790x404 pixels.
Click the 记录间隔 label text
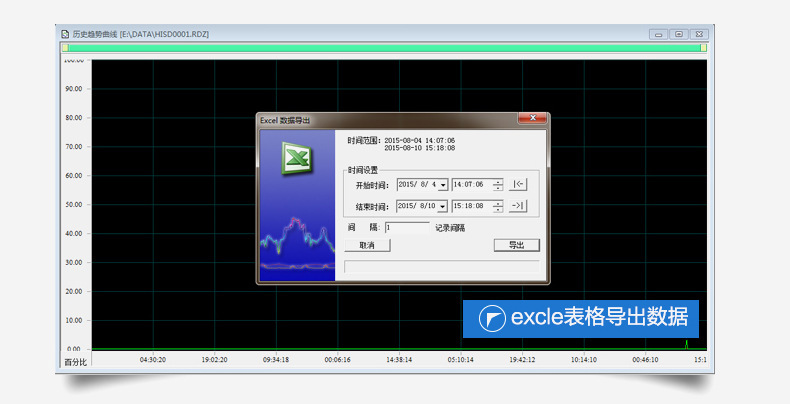(x=450, y=228)
